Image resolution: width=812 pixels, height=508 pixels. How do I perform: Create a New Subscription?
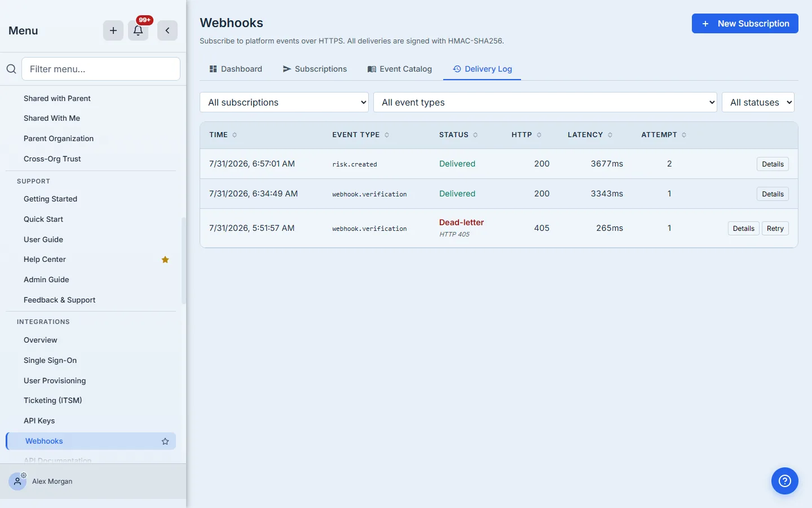pyautogui.click(x=745, y=24)
